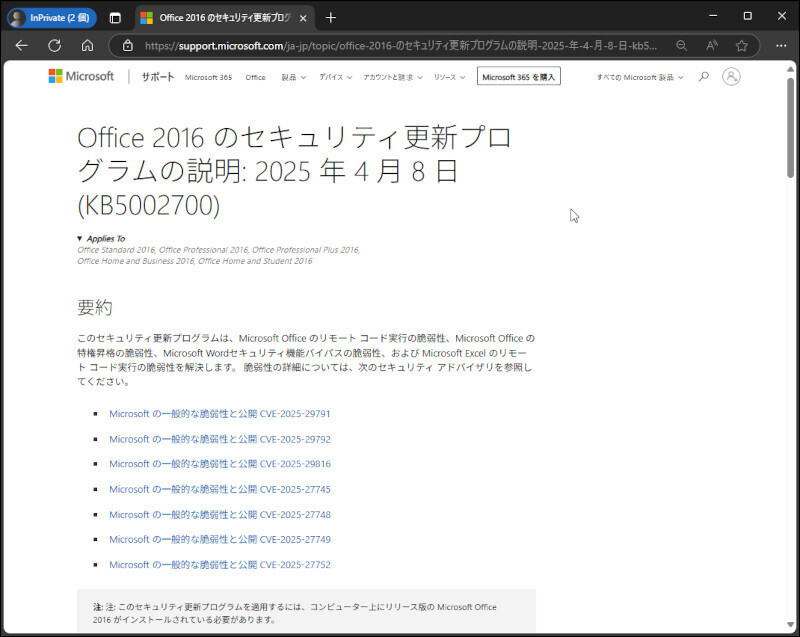Open the CVE-2025-29816 link
The width and height of the screenshot is (800, 637).
click(219, 464)
